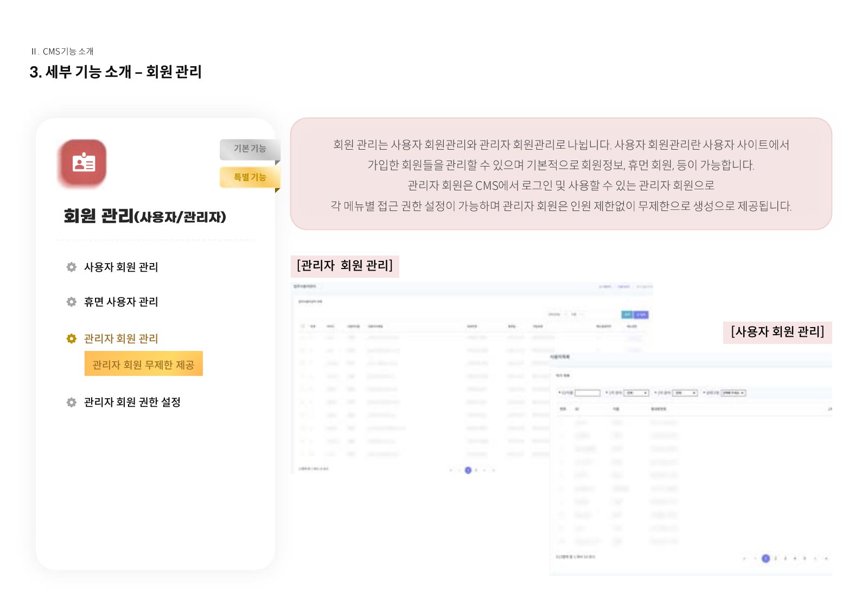Click gear icon beside 관리자 회원 권한 설정
The height and width of the screenshot is (614, 868).
click(72, 402)
